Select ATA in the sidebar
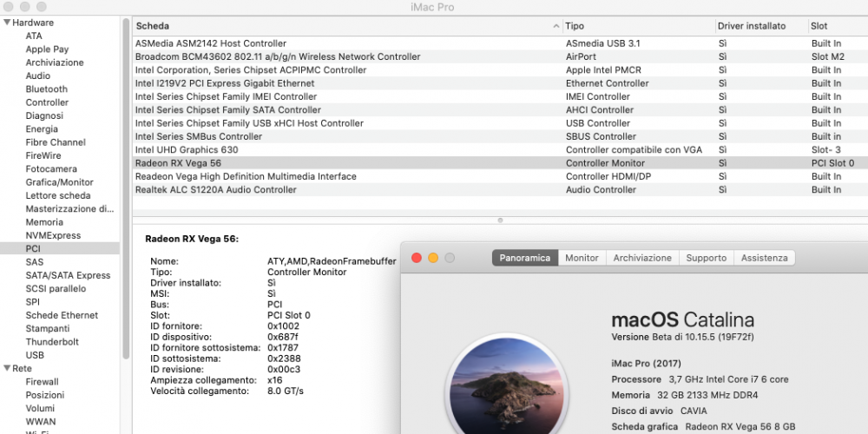 click(x=34, y=36)
